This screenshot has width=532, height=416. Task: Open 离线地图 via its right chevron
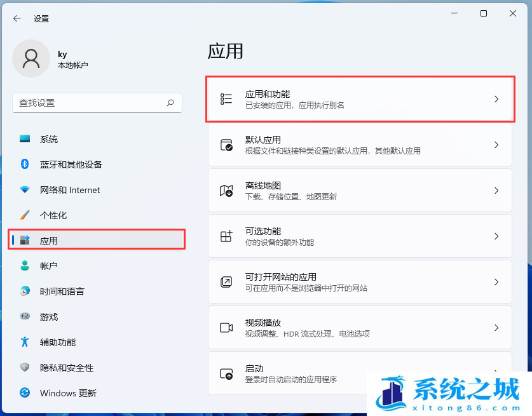496,191
